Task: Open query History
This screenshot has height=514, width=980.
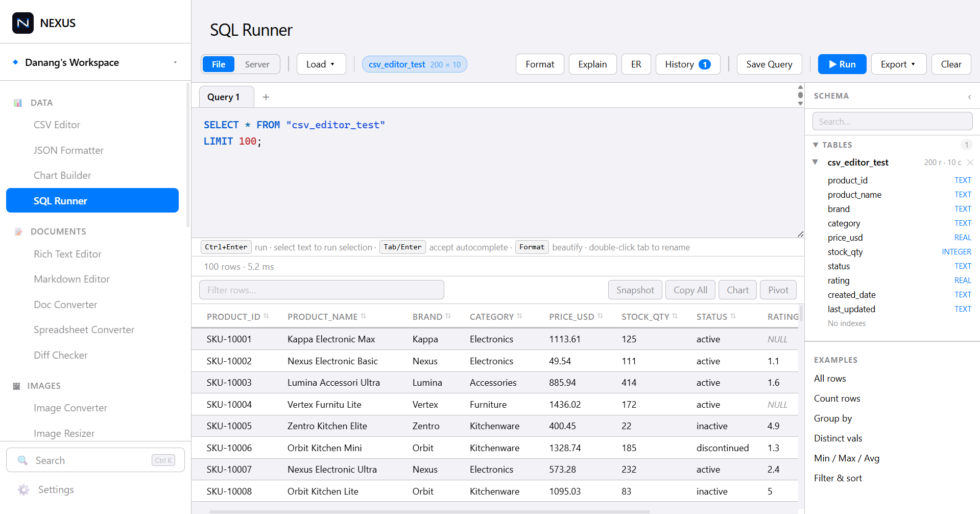Action: tap(688, 64)
